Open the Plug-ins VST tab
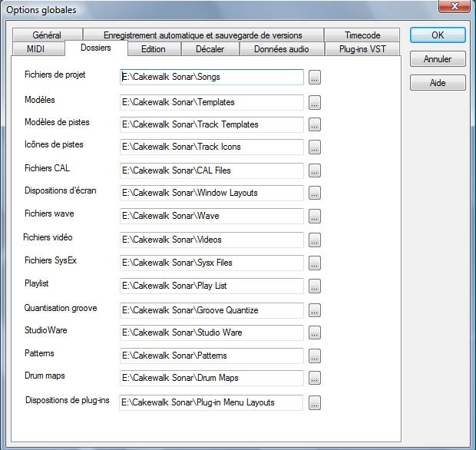 click(x=362, y=49)
